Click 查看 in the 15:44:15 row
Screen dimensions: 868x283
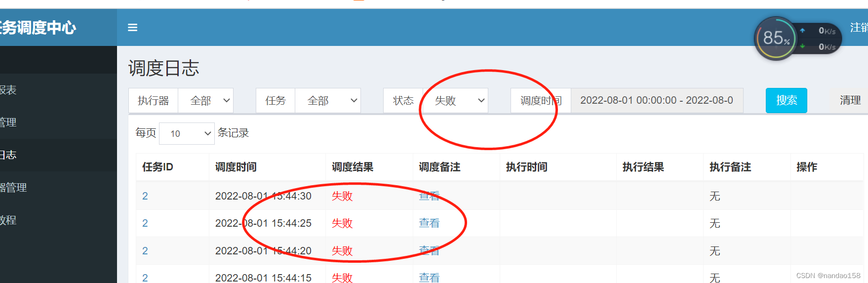pyautogui.click(x=429, y=278)
